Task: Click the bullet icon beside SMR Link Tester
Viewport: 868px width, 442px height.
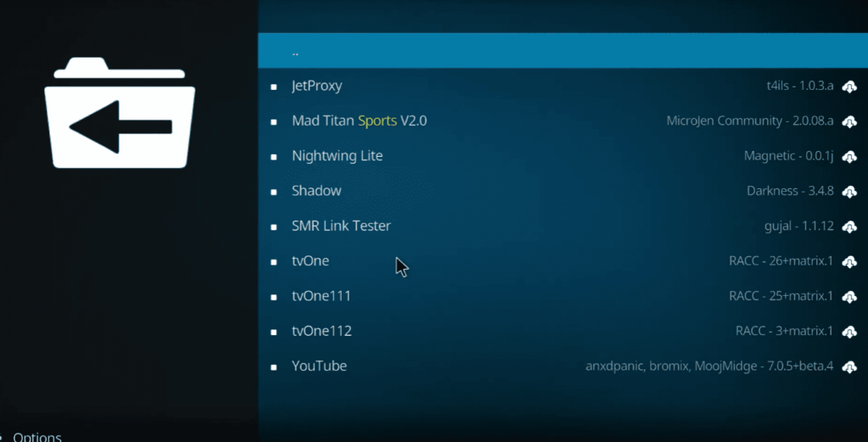Action: coord(274,227)
